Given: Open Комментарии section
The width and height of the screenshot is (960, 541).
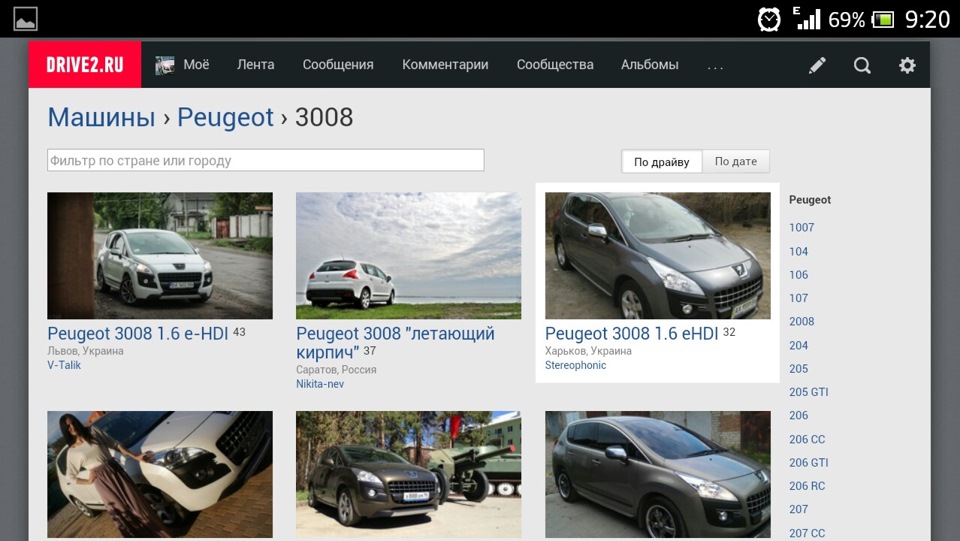Looking at the screenshot, I should (x=445, y=65).
